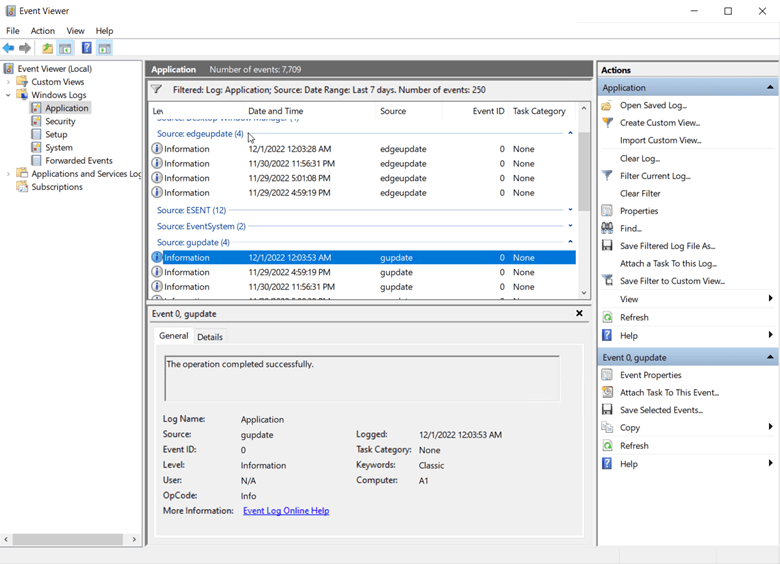Click the Attach Task To This Event icon

click(x=607, y=392)
